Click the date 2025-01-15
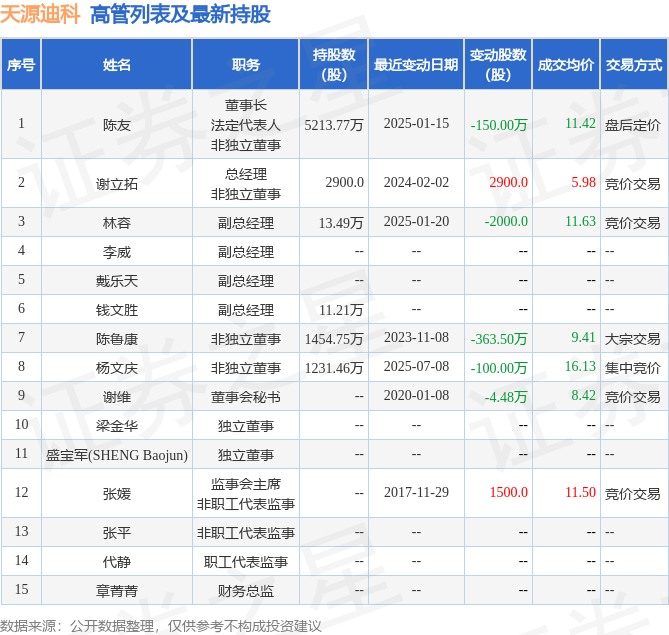This screenshot has width=669, height=635. point(416,123)
